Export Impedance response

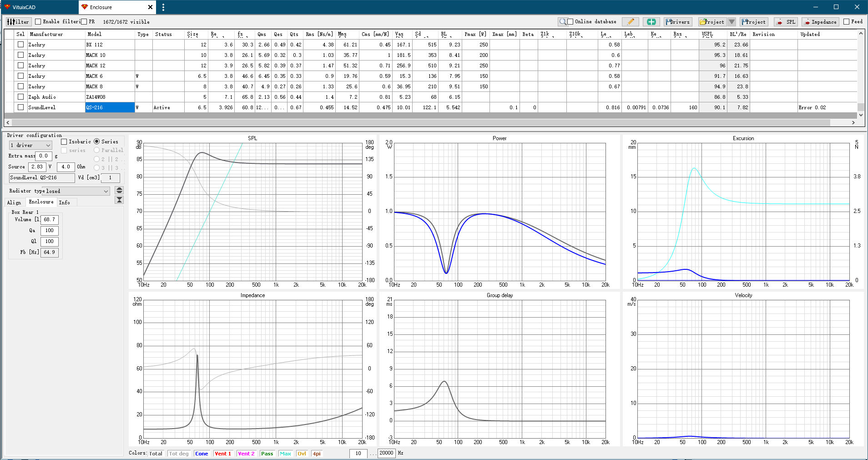pyautogui.click(x=820, y=21)
